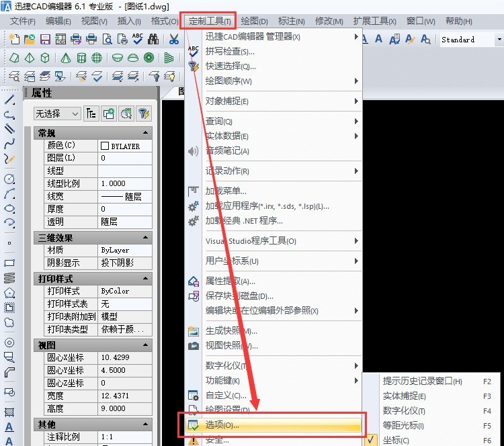504x446 pixels.
Task: Click the 线型比例 value field 1.0000
Action: 125,183
